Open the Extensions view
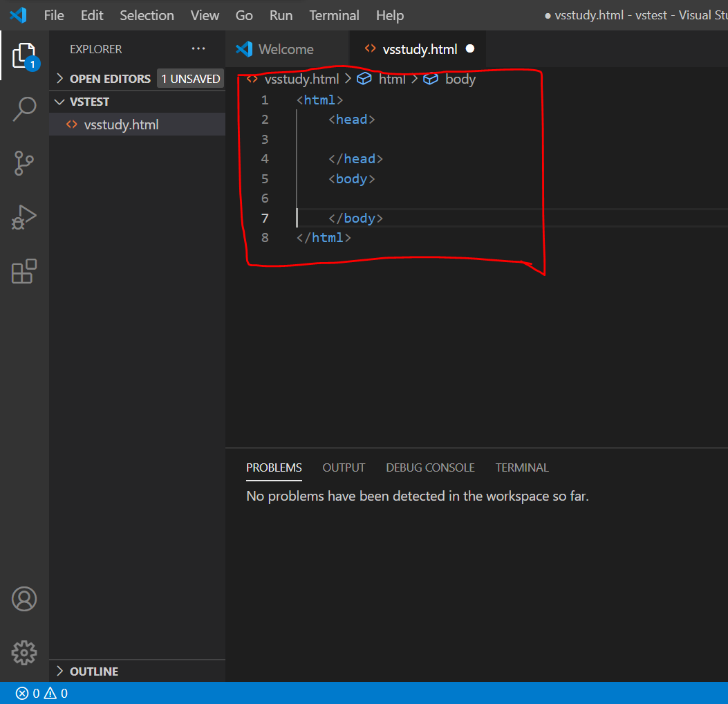 click(x=24, y=271)
